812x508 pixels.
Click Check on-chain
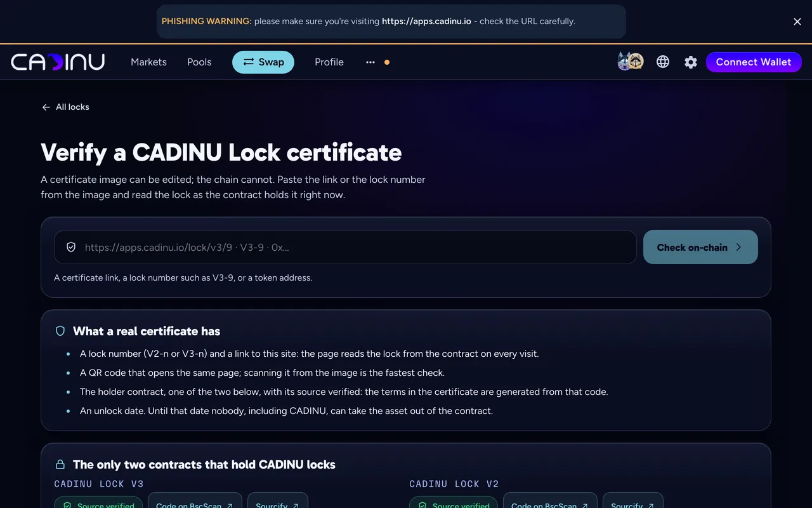(x=700, y=247)
